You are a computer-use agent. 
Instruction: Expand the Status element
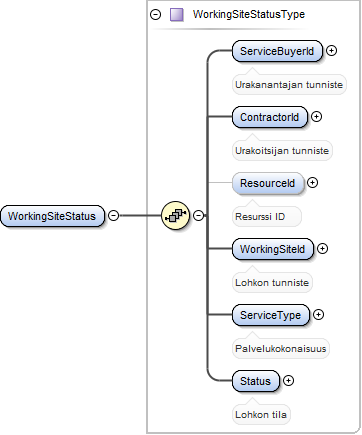[x=288, y=381]
